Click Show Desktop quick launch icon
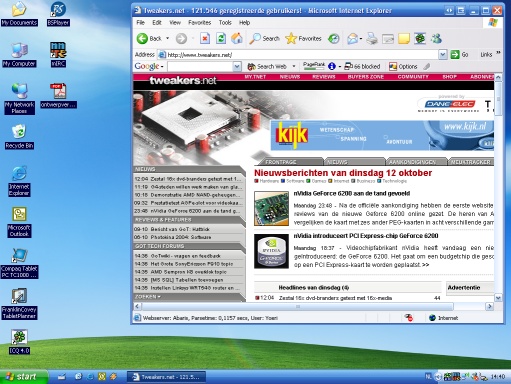 click(62, 377)
